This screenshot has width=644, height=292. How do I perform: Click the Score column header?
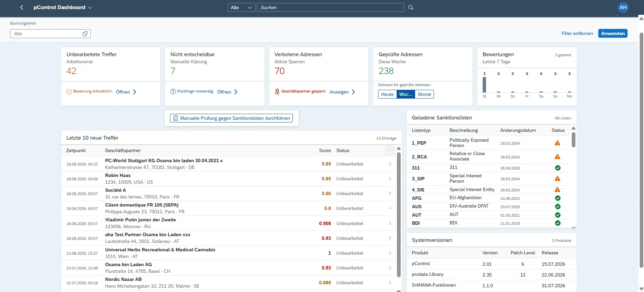pyautogui.click(x=325, y=150)
